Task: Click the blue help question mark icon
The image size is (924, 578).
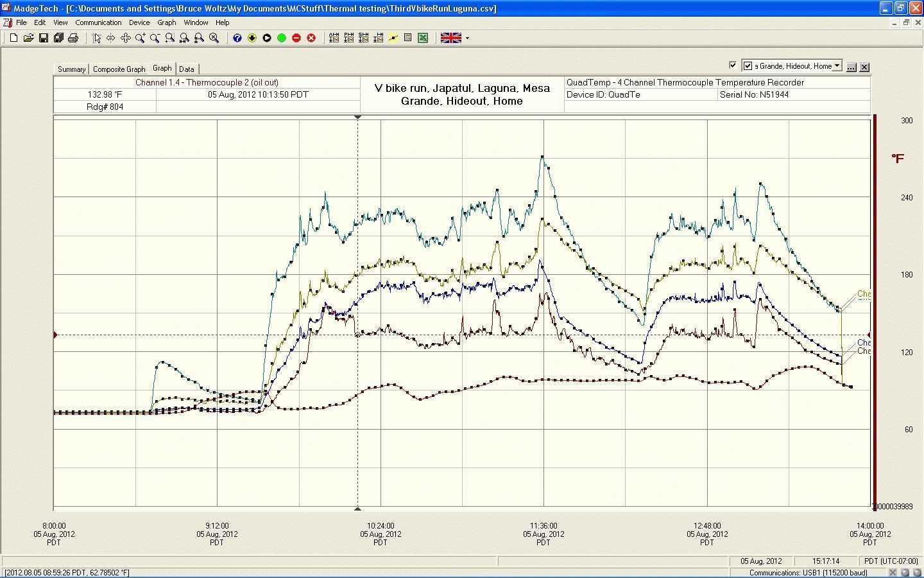Action: 237,38
